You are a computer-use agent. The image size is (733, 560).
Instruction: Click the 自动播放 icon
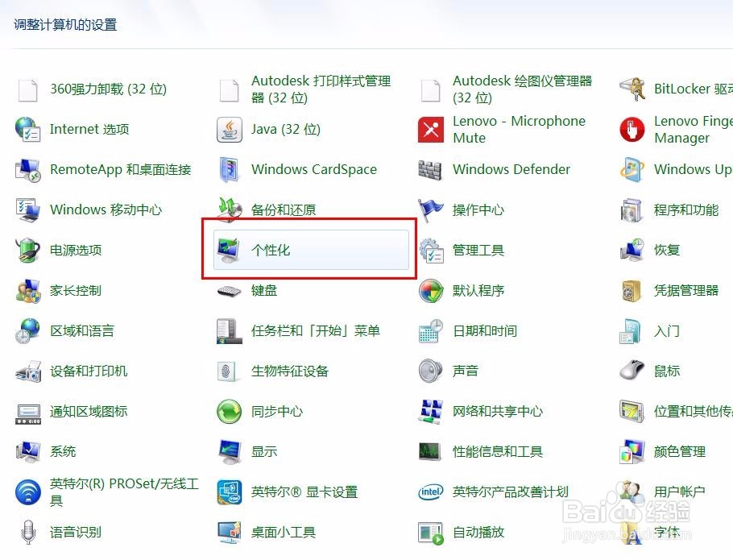[431, 533]
